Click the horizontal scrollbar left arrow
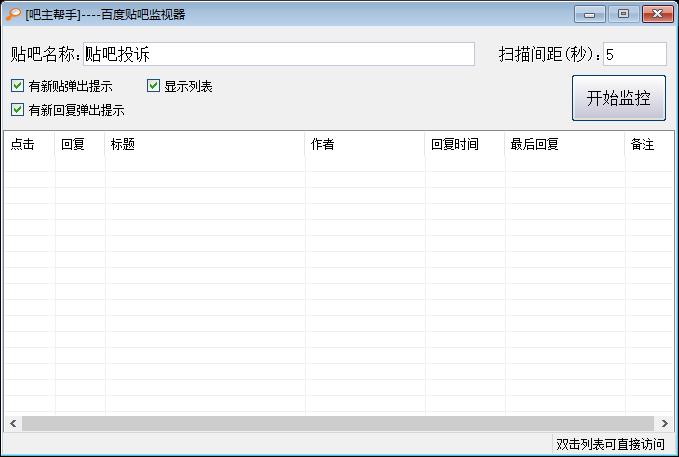The width and height of the screenshot is (679, 457). (13, 423)
